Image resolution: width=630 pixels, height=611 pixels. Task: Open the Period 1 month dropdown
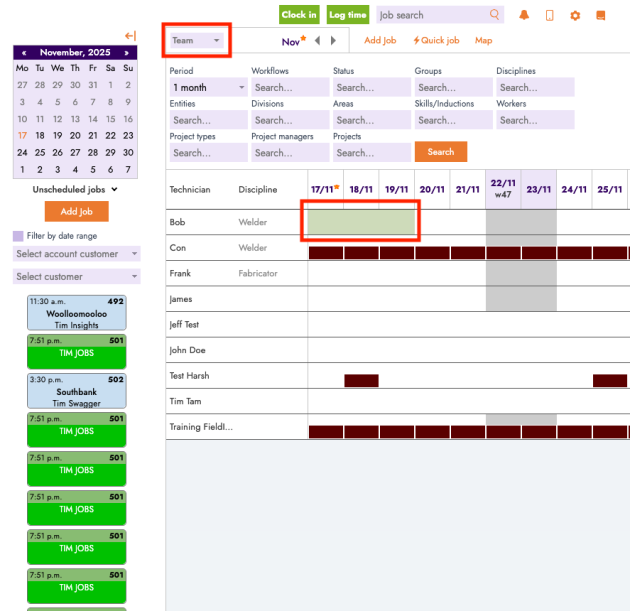[x=208, y=88]
